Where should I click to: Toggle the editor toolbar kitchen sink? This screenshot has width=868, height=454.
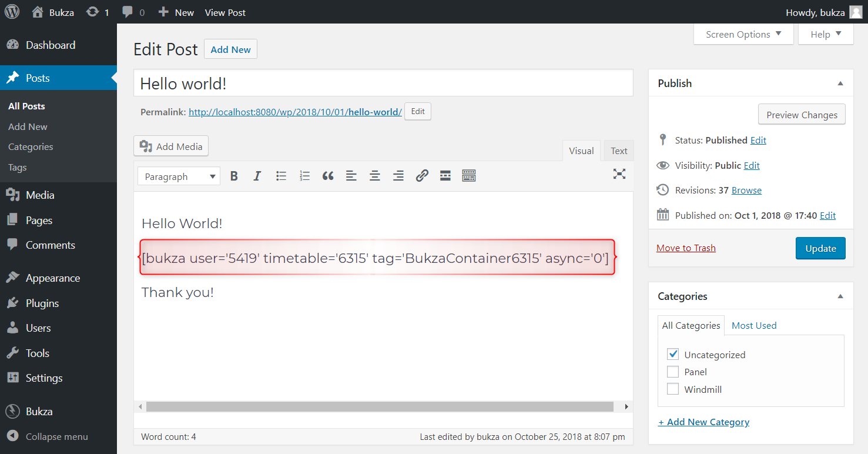468,176
